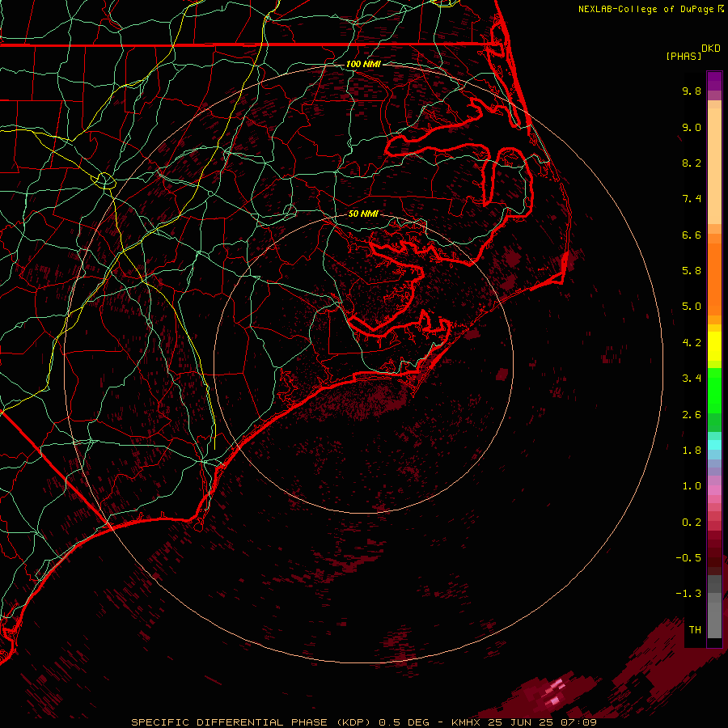
Task: Click the 0.2 scale value
Action: tap(692, 523)
